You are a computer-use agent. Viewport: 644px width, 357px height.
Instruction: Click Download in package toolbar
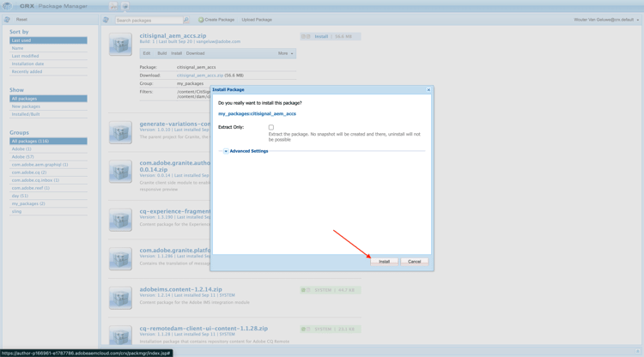195,53
